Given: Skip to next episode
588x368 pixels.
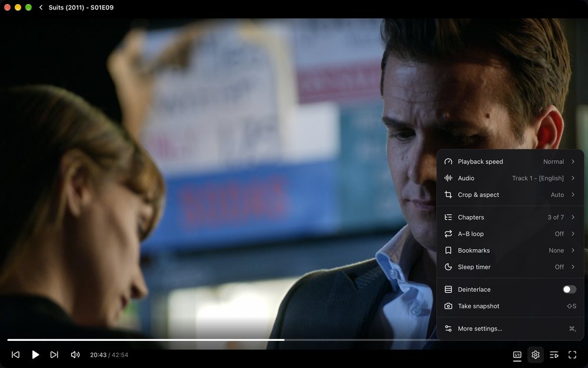Looking at the screenshot, I should click(x=54, y=355).
